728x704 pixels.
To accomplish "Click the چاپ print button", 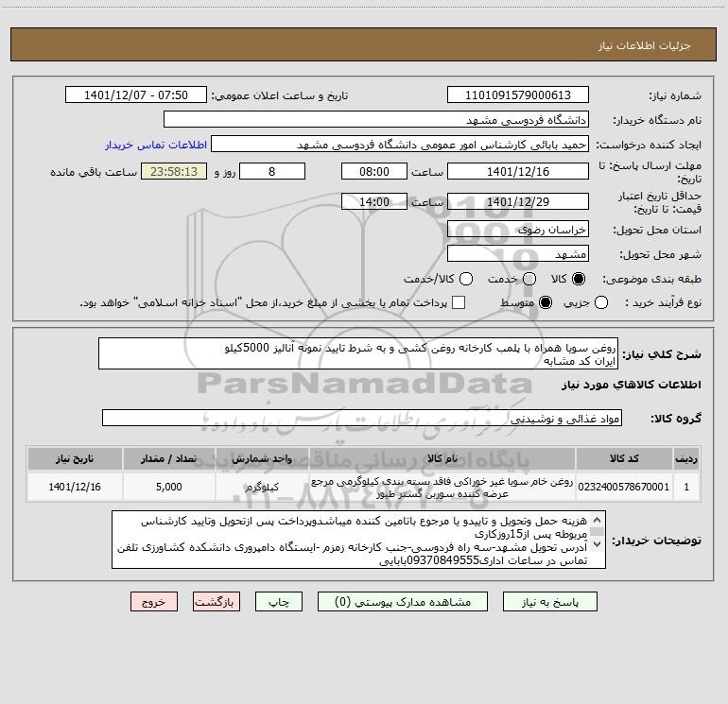I will 279,602.
